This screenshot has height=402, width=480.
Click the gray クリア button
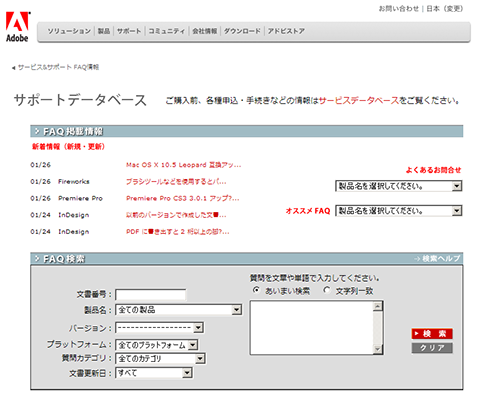point(432,348)
